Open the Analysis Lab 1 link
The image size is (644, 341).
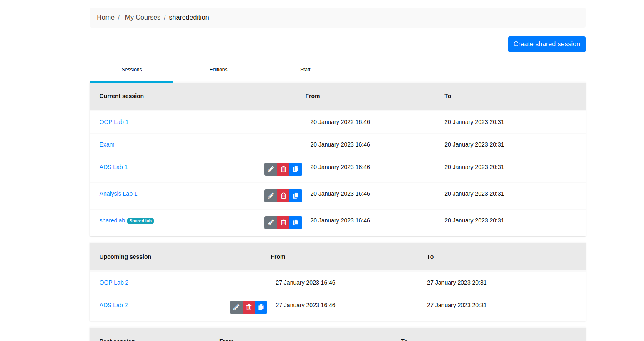118,194
